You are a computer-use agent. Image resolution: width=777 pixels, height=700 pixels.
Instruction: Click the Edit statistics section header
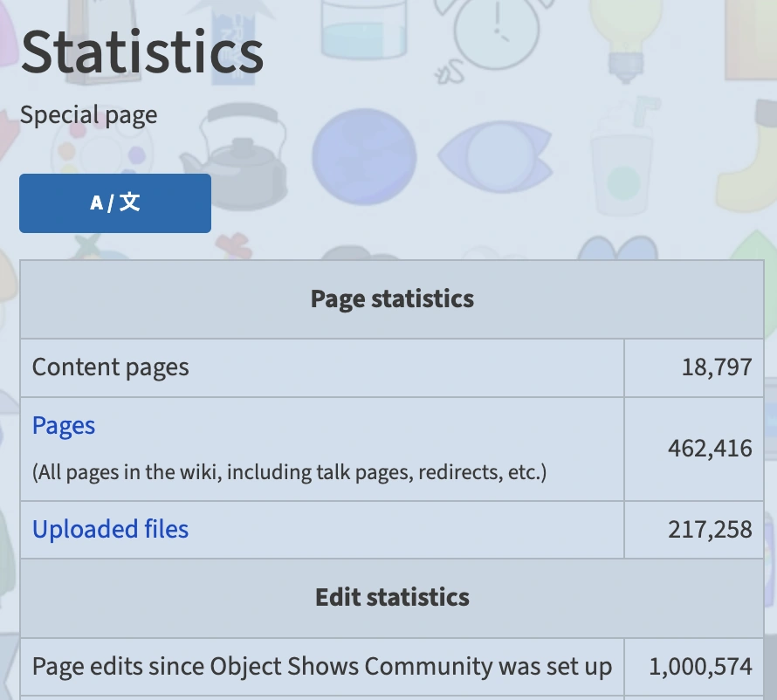[x=391, y=597]
